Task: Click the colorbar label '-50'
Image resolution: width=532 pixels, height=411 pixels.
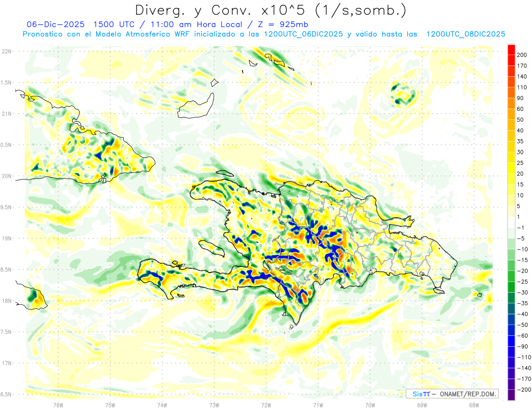Action: coord(522,325)
